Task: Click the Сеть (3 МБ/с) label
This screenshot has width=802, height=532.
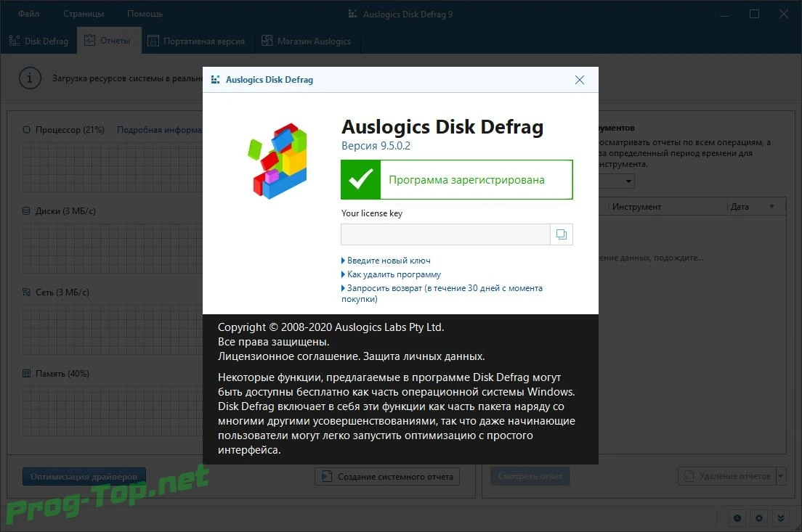Action: (x=62, y=292)
